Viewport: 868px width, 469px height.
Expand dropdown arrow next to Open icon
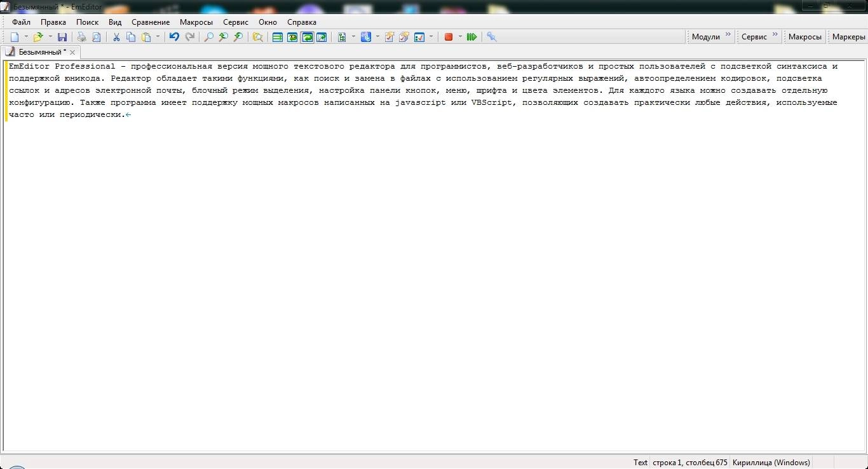pos(50,37)
